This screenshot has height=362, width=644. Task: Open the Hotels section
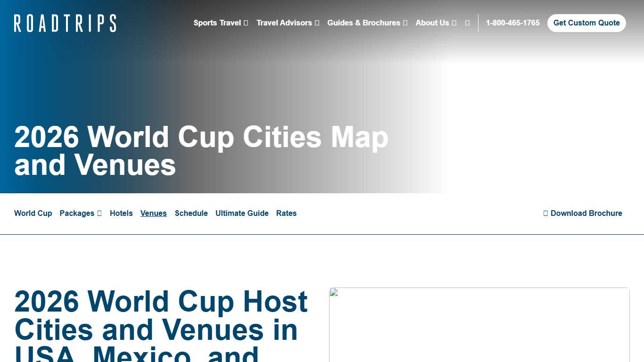coord(121,213)
